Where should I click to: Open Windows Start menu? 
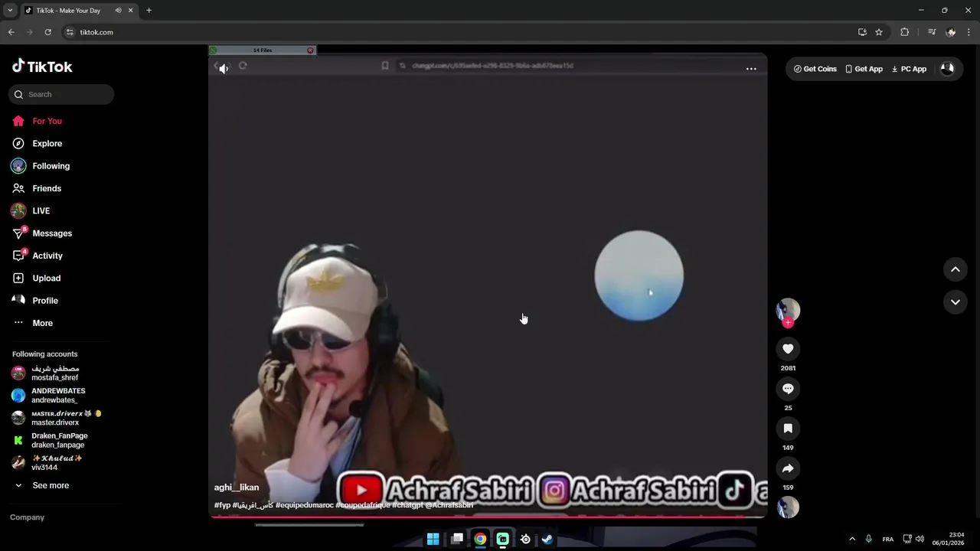433,539
